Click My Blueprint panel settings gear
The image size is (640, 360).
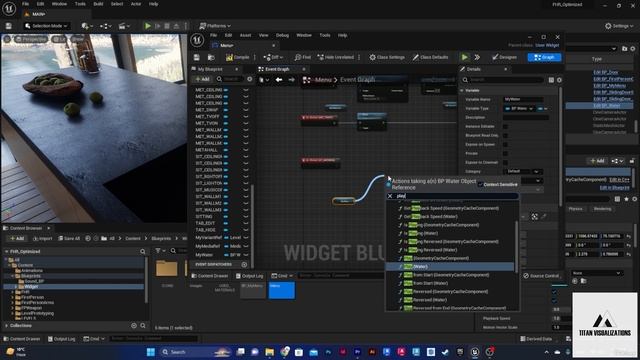(249, 79)
